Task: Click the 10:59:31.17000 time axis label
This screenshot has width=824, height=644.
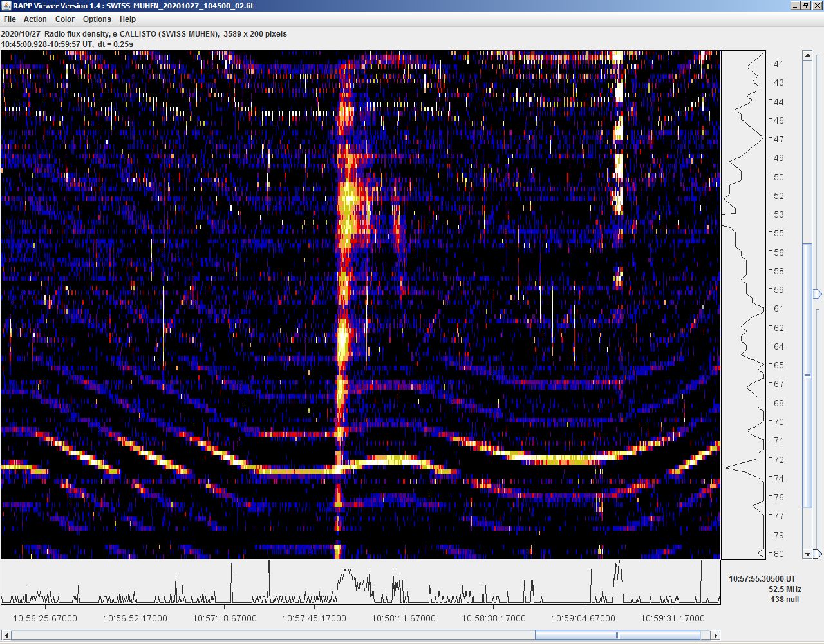Action: point(673,618)
